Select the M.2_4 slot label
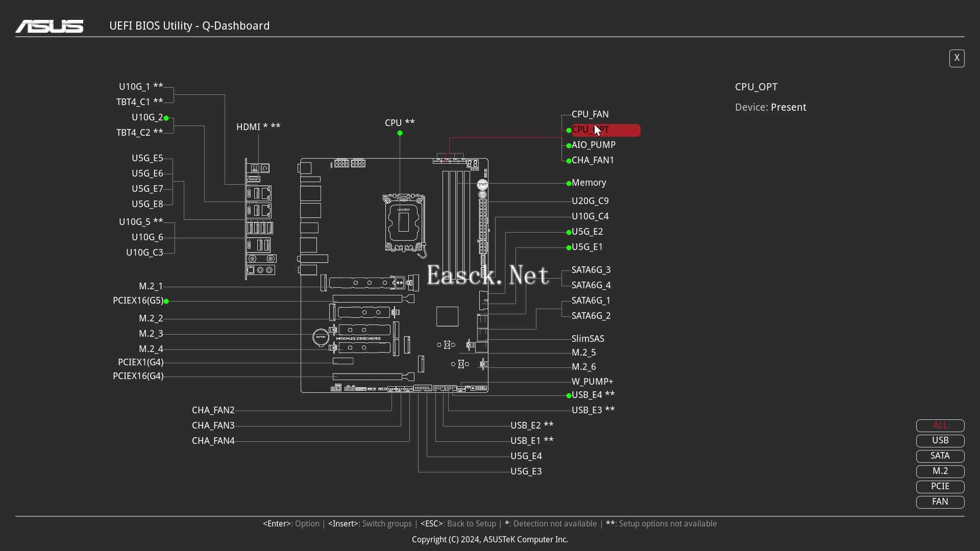The height and width of the screenshot is (551, 980). (151, 349)
